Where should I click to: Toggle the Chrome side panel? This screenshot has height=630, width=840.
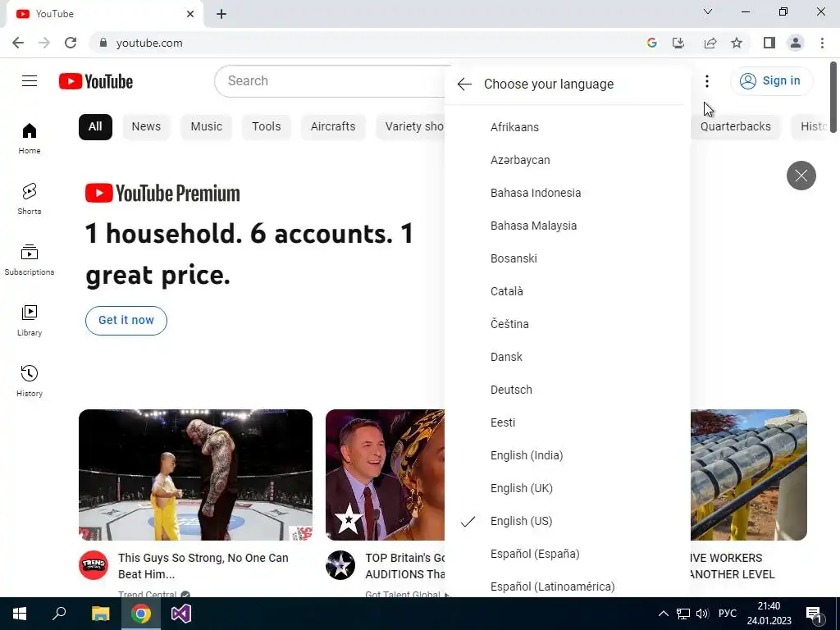(769, 43)
